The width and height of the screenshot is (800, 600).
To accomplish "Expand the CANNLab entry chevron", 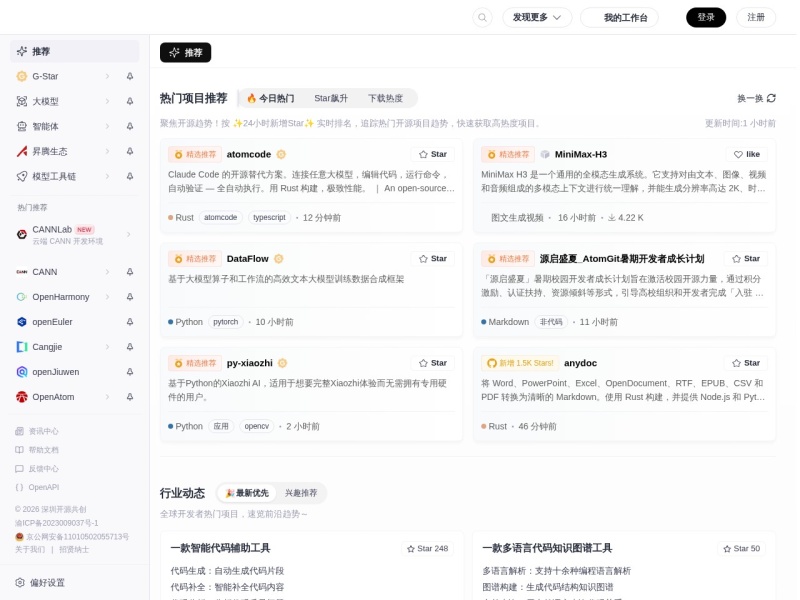I will [x=129, y=234].
